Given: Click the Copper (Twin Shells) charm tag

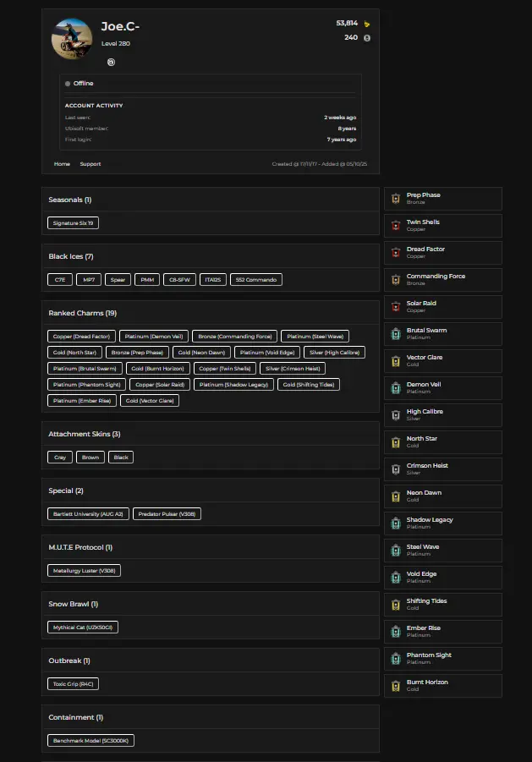Looking at the screenshot, I should pos(225,369).
